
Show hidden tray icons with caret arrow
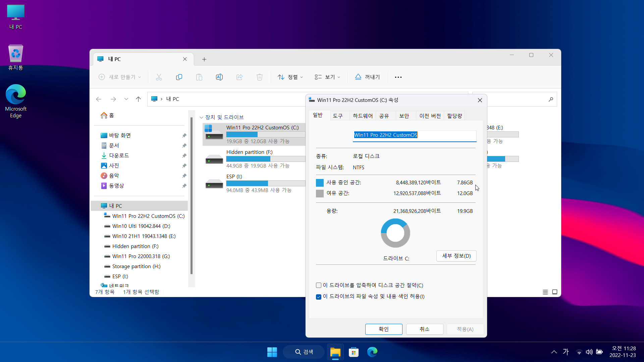tap(554, 352)
